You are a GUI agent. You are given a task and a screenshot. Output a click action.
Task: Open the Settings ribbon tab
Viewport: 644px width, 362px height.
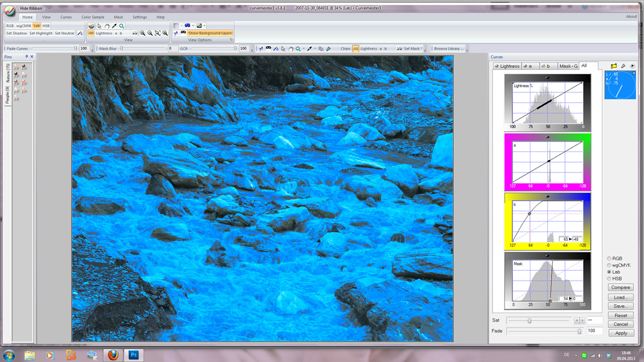click(140, 17)
